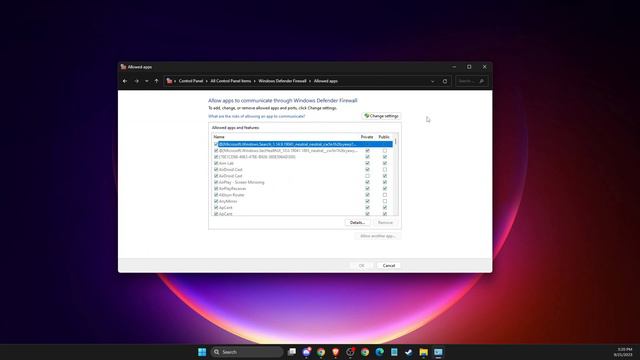Expand chevron after Windows Defender Firewall breadcrumb
The image size is (640, 360).
coord(310,81)
